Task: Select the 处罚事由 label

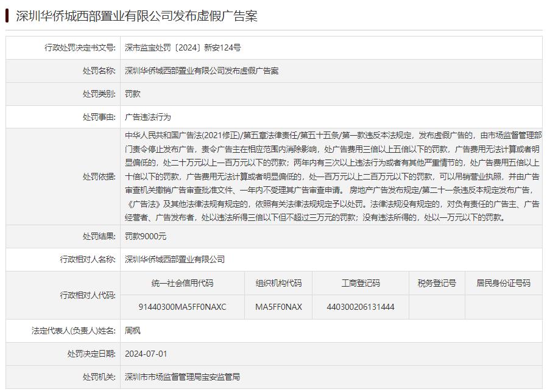Action: (99, 117)
